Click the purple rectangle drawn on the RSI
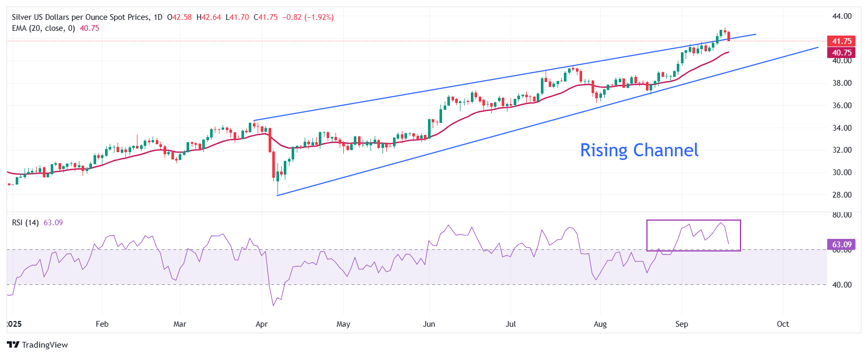 click(x=693, y=221)
